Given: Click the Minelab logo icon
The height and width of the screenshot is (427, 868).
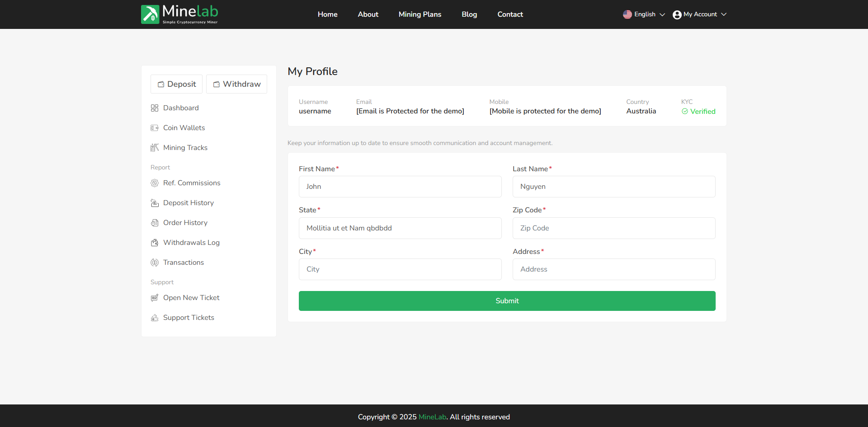Looking at the screenshot, I should (150, 14).
